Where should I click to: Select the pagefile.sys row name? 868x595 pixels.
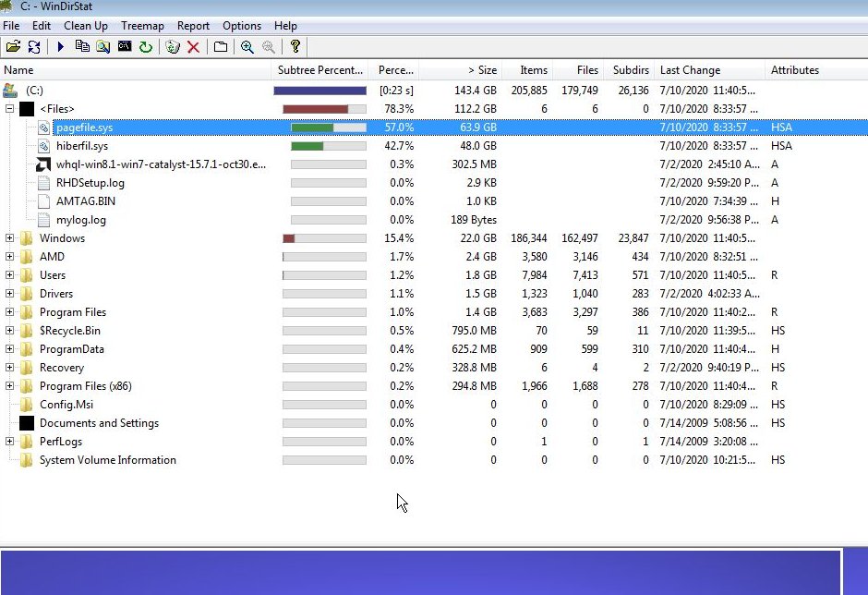pos(85,127)
